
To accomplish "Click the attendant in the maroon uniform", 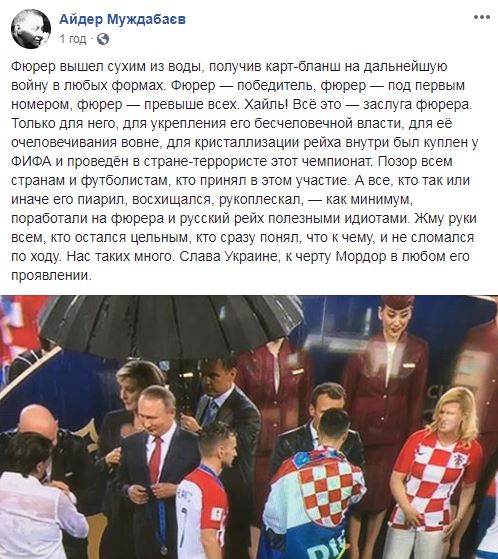I will pos(388,374).
